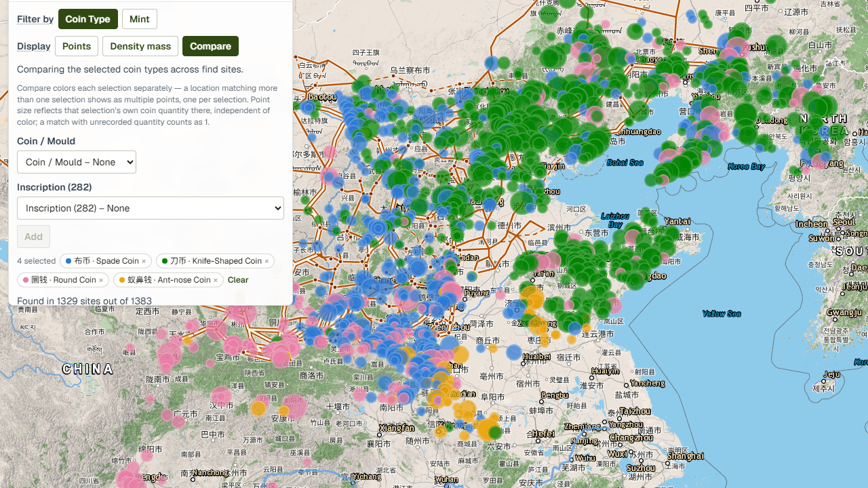
Task: Click the 'Filter by' label
Action: coord(35,19)
